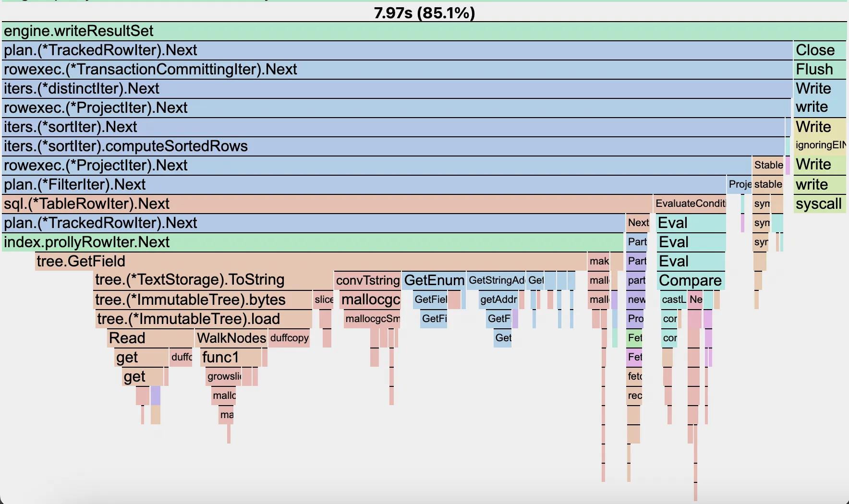849x504 pixels.
Task: Click the EvaluateConditi frame
Action: tap(690, 204)
